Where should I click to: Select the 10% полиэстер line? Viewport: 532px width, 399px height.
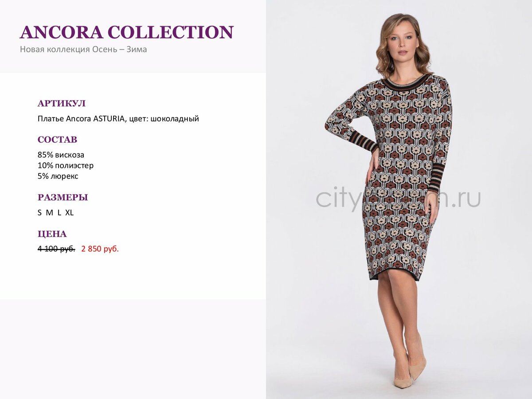tap(66, 165)
